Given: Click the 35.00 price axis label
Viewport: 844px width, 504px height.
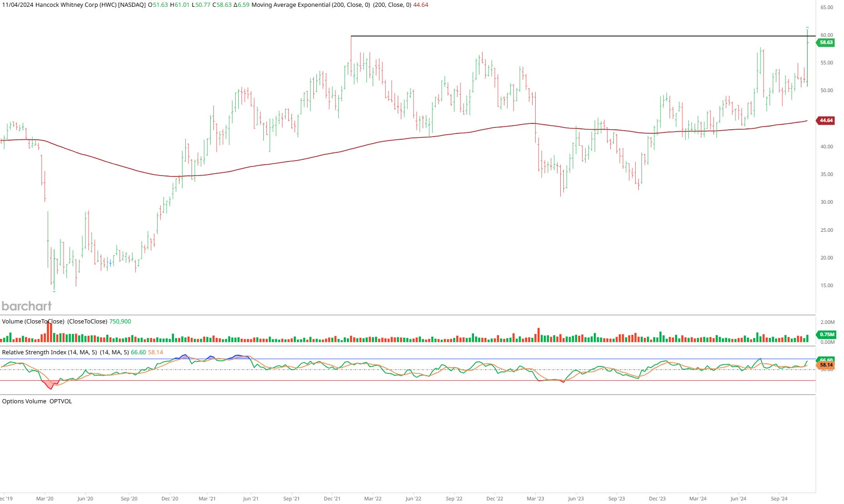Looking at the screenshot, I should [827, 174].
